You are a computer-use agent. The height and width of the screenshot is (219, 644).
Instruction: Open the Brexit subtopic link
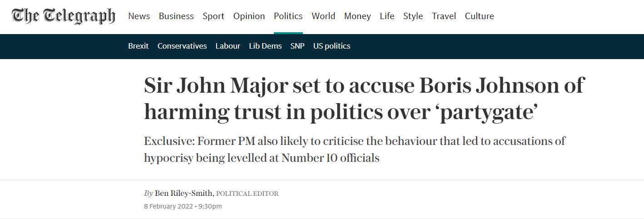coord(138,46)
